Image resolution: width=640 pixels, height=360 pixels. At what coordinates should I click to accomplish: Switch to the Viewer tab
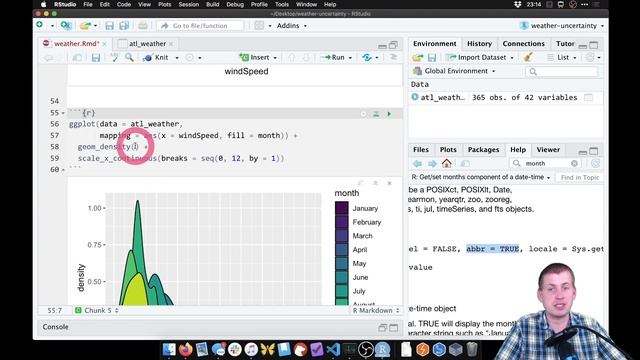pyautogui.click(x=548, y=150)
